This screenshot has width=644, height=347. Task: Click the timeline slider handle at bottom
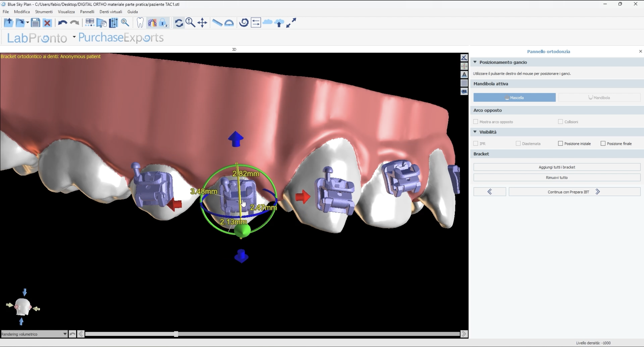pos(176,334)
